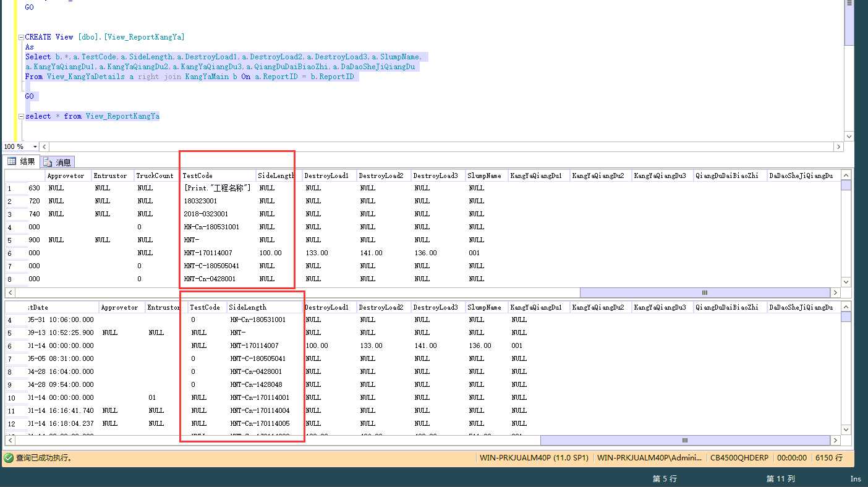The height and width of the screenshot is (487, 868).
Task: Collapse the CREATE View code outline block
Action: point(21,37)
